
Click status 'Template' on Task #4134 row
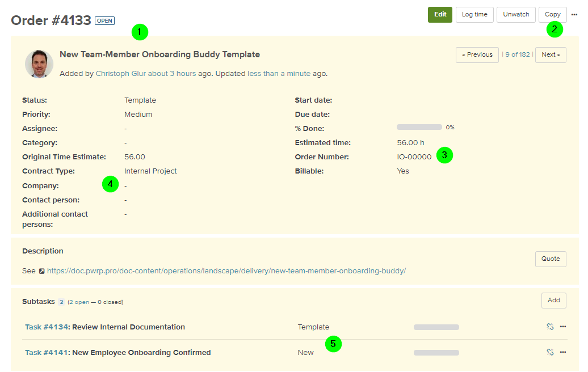(x=313, y=327)
